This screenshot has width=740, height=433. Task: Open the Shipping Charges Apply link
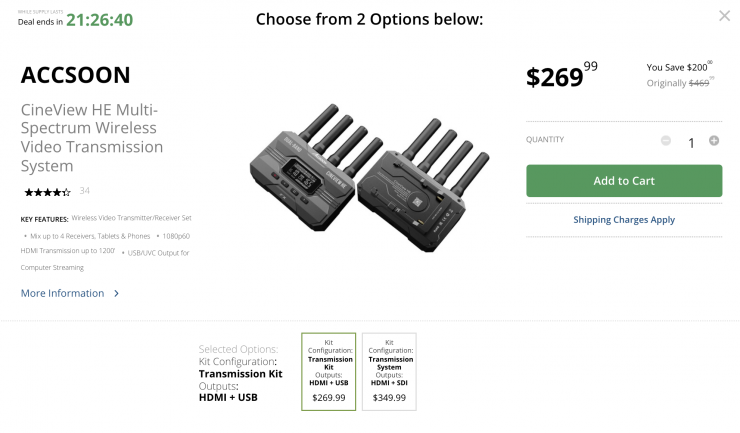[x=623, y=219]
